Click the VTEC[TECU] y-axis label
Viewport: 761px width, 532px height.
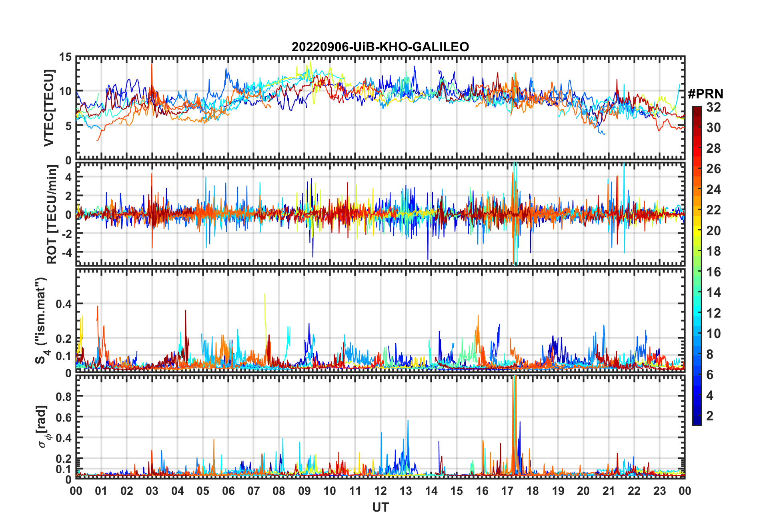[49, 108]
